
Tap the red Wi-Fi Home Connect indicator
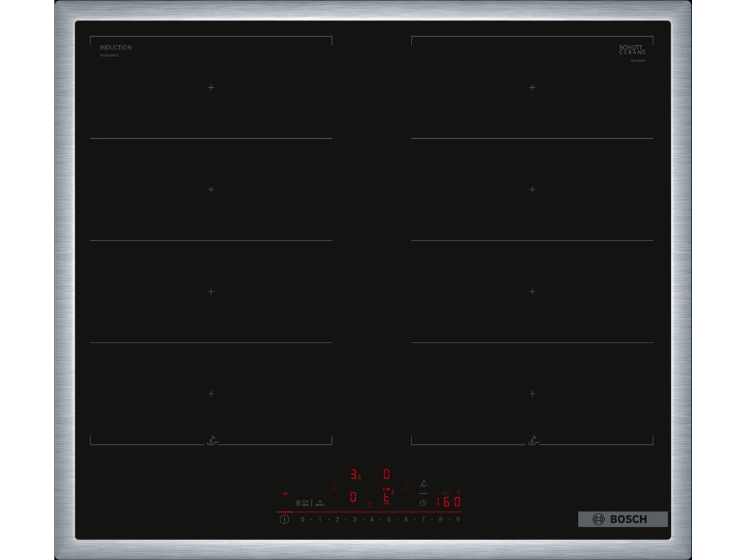click(x=285, y=494)
